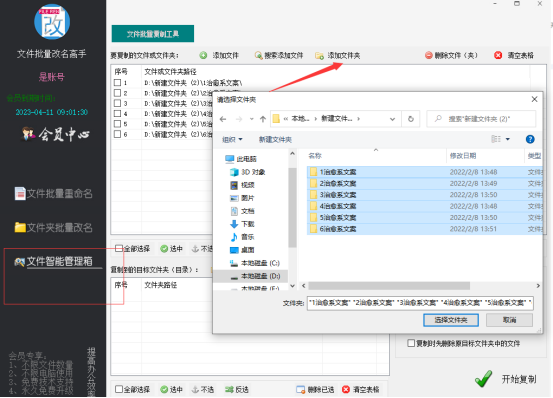
Task: Select 文档 in the navigation tree
Action: [242, 211]
